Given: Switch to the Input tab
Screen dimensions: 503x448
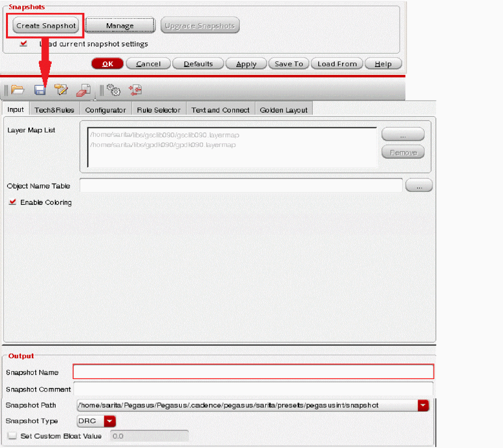Looking at the screenshot, I should click(x=15, y=110).
